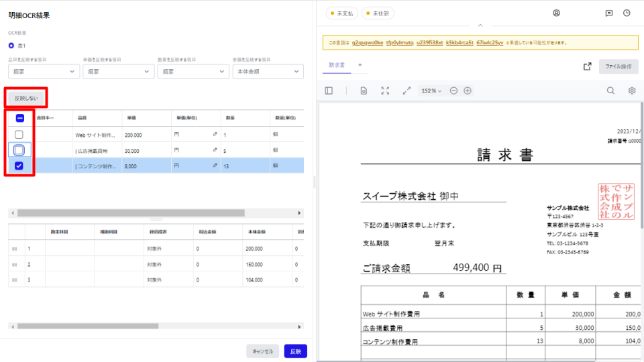This screenshot has height=362, width=644.
Task: Click the 品目 column header
Action: 97,118
